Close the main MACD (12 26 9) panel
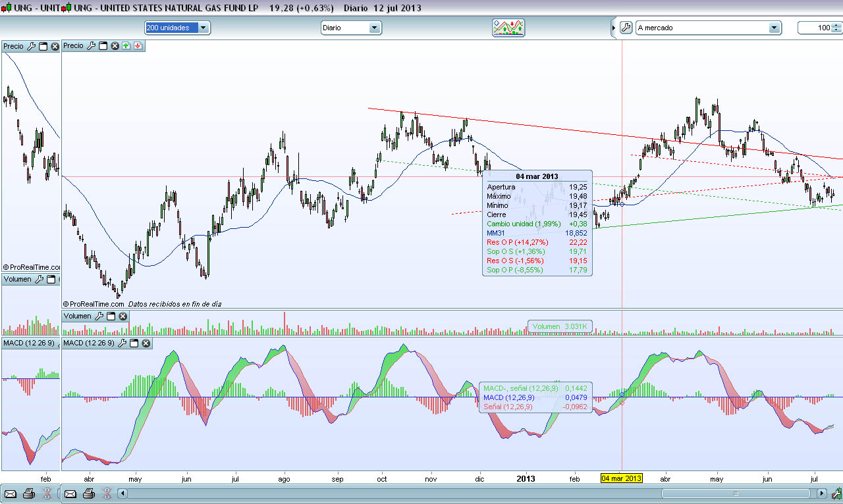Screen dimensions: 843x504 (x=146, y=343)
